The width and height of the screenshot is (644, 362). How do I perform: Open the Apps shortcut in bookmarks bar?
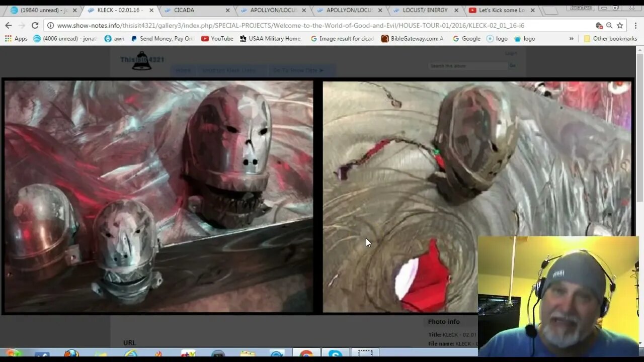point(16,39)
